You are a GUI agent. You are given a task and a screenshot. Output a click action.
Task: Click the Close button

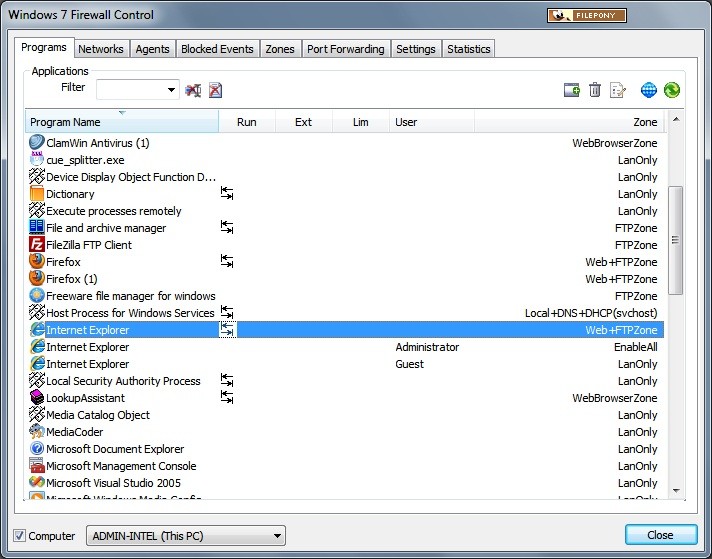pos(661,535)
